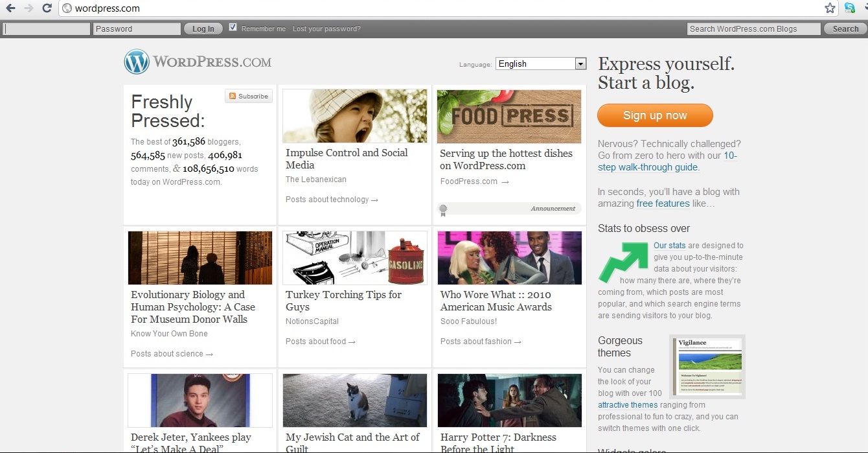Click Know Your Own Bone blog name

click(169, 334)
